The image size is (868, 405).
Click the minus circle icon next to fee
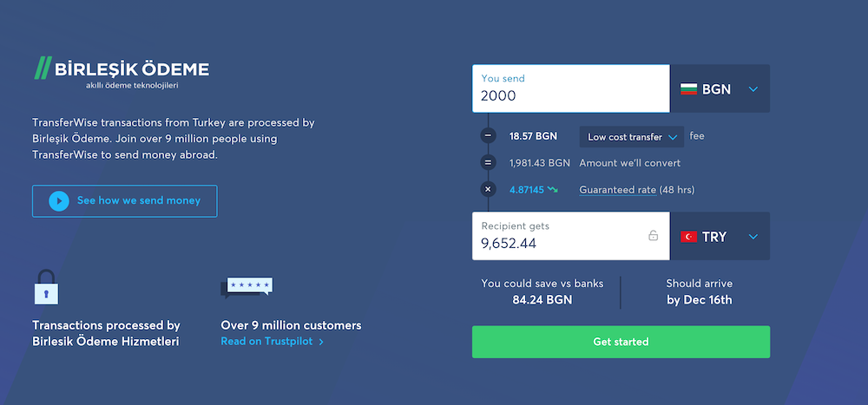[488, 135]
